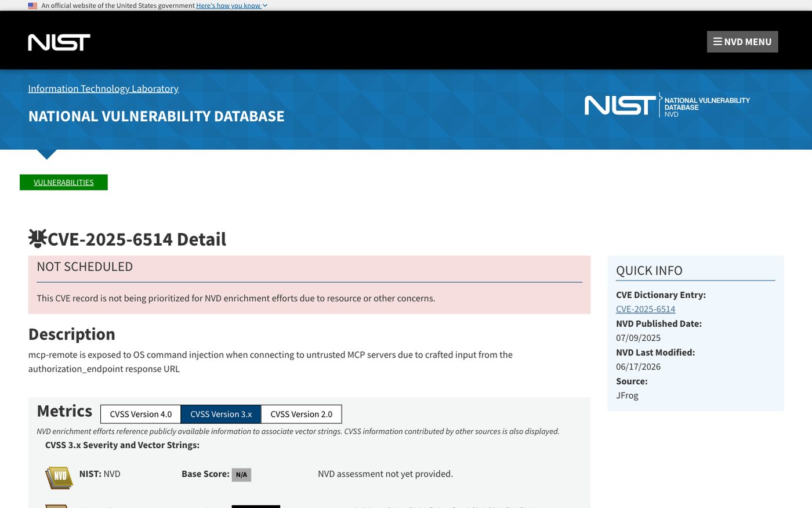The image size is (812, 508).
Task: Click the "An official website of the United States government" text
Action: 118,6
